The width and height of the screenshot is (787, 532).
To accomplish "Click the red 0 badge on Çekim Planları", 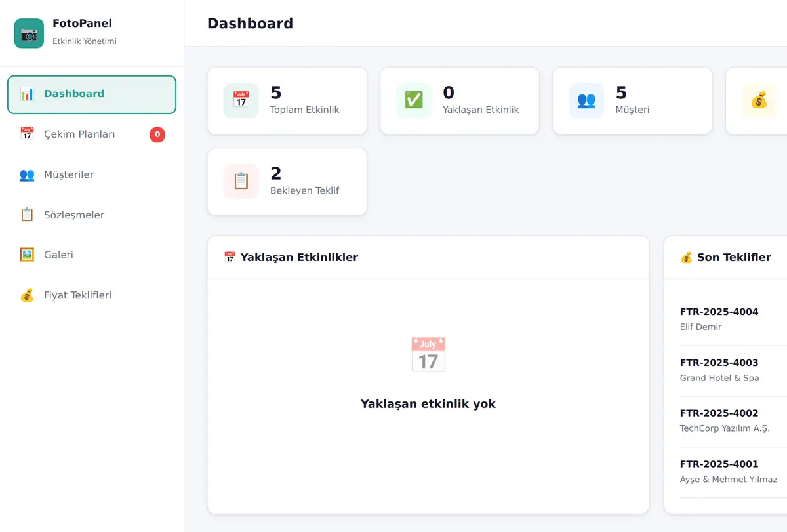I will pyautogui.click(x=157, y=134).
